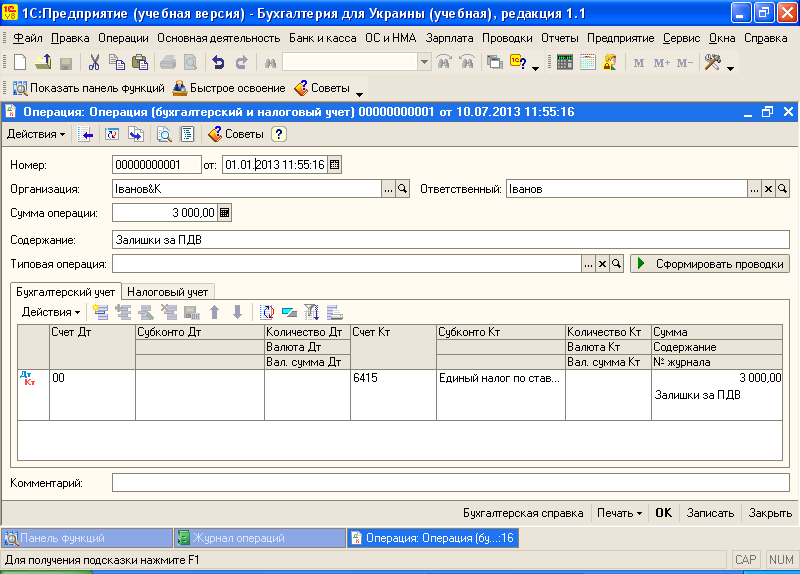
Task: Open Организация record with magnifier button
Action: coord(403,189)
